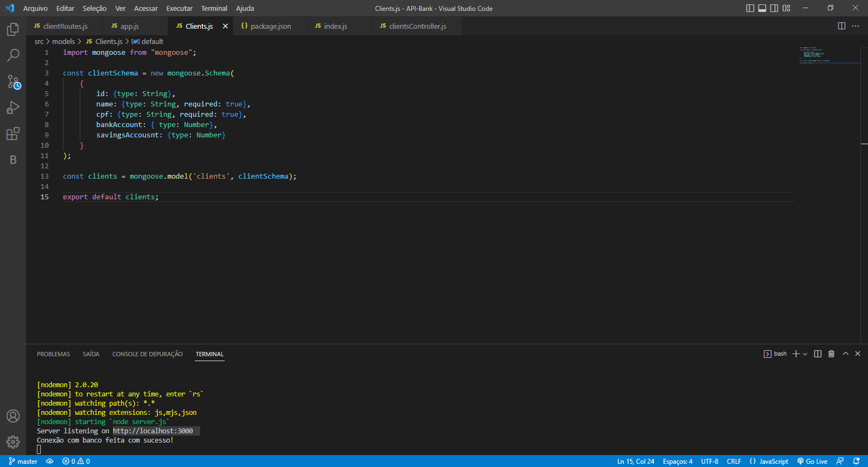Toggle the primary sidebar layout button
868x467 pixels.
[x=750, y=8]
